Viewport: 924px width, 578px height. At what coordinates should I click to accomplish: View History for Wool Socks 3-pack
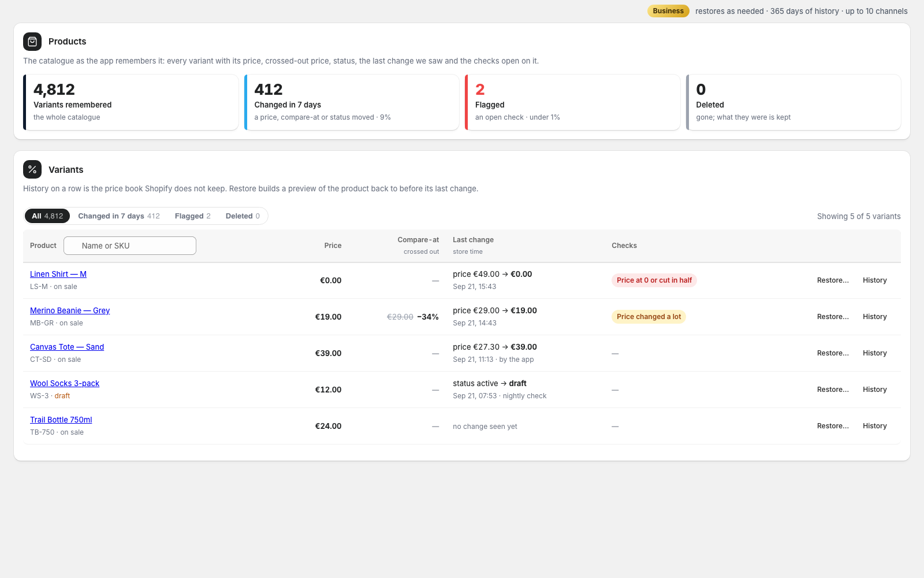coord(875,390)
